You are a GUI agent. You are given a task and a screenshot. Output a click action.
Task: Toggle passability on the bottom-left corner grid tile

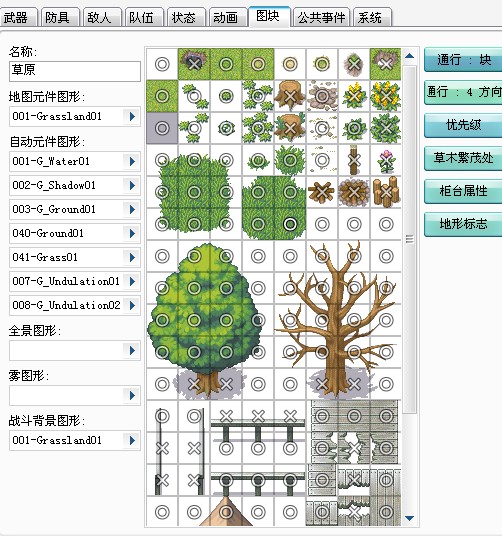coord(162,512)
